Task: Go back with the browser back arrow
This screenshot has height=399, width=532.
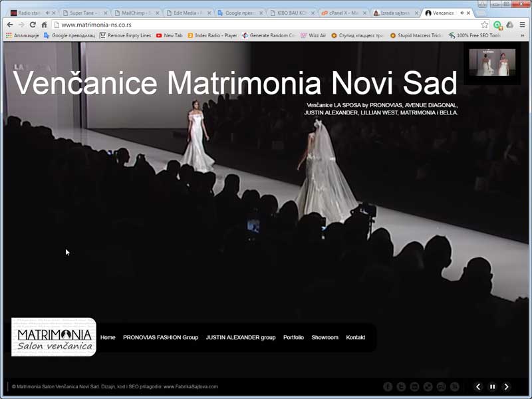Action: coord(10,25)
